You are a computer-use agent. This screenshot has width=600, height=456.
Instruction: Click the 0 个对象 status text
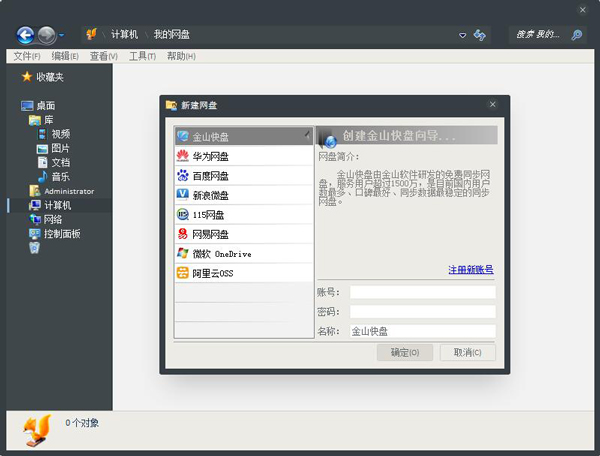(x=82, y=423)
